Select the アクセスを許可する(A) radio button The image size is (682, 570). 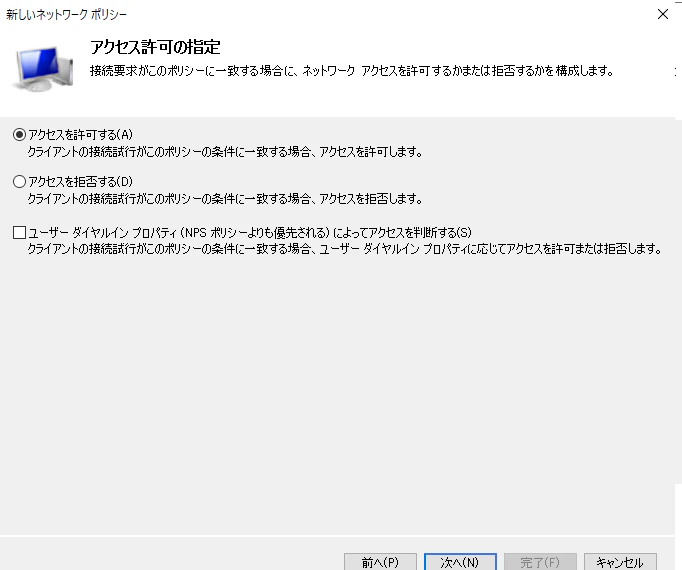[x=20, y=134]
